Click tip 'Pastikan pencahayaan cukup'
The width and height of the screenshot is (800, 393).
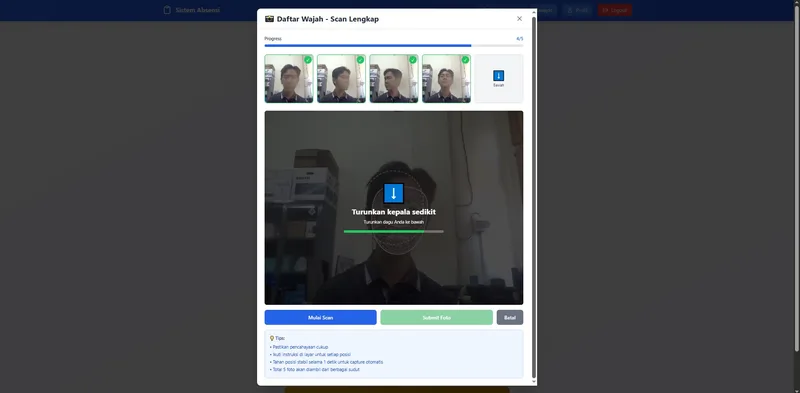tap(299, 347)
